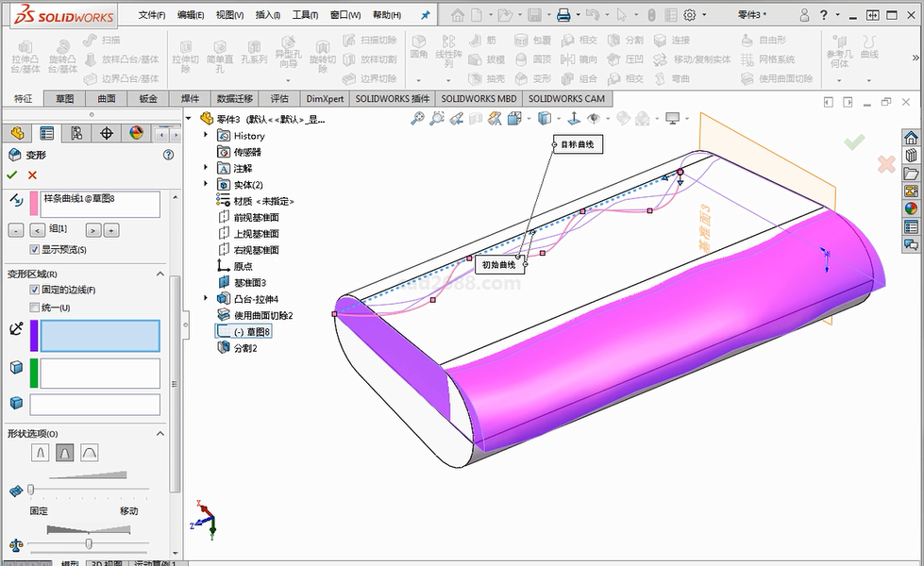This screenshot has width=924, height=566.
Task: Toggle the 显示预览 checkbox
Action: pos(35,250)
